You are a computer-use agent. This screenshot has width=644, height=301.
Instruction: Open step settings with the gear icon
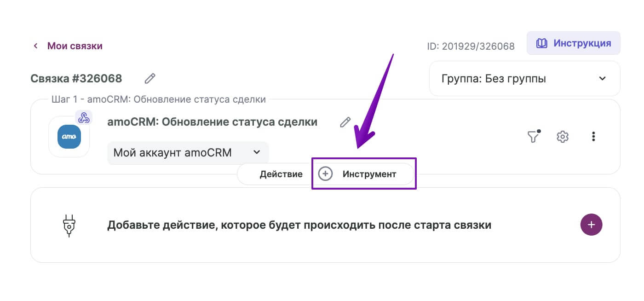(x=563, y=137)
